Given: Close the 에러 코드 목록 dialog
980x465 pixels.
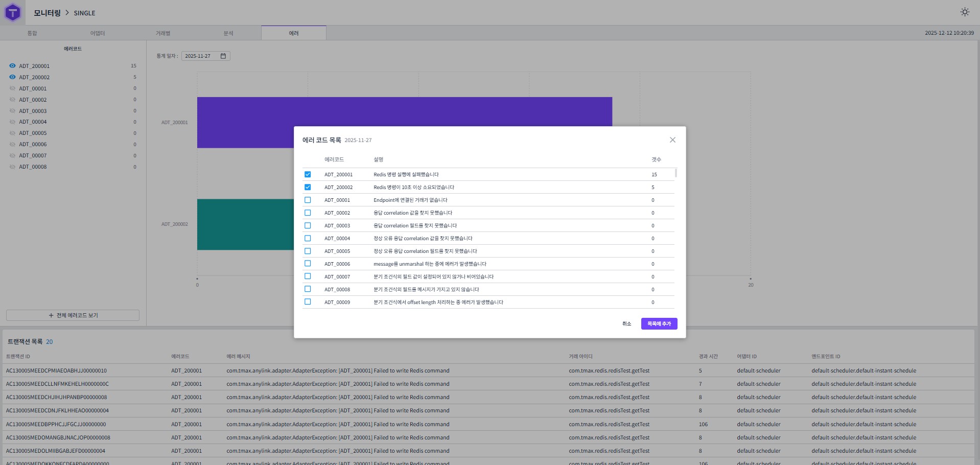Looking at the screenshot, I should [x=672, y=139].
